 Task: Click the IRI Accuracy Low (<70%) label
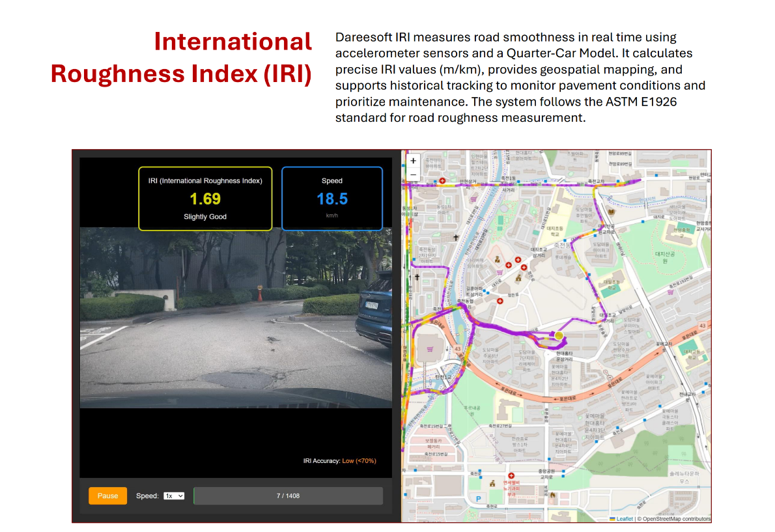[x=339, y=461]
